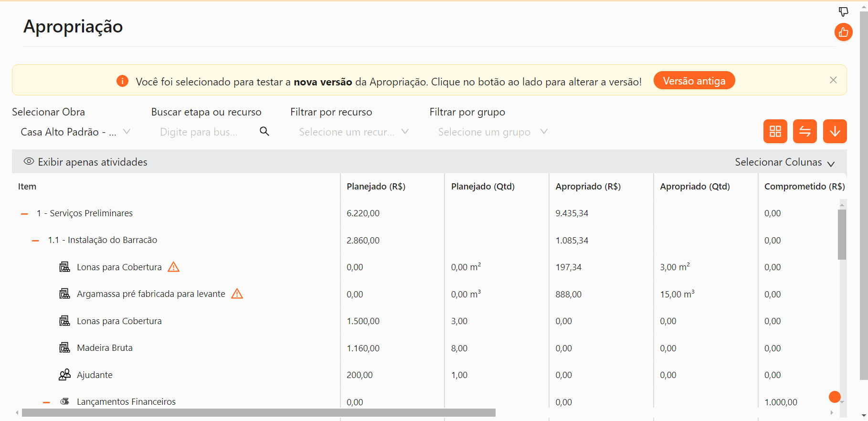Click the Versão antiga button
The height and width of the screenshot is (421, 868).
(x=694, y=81)
